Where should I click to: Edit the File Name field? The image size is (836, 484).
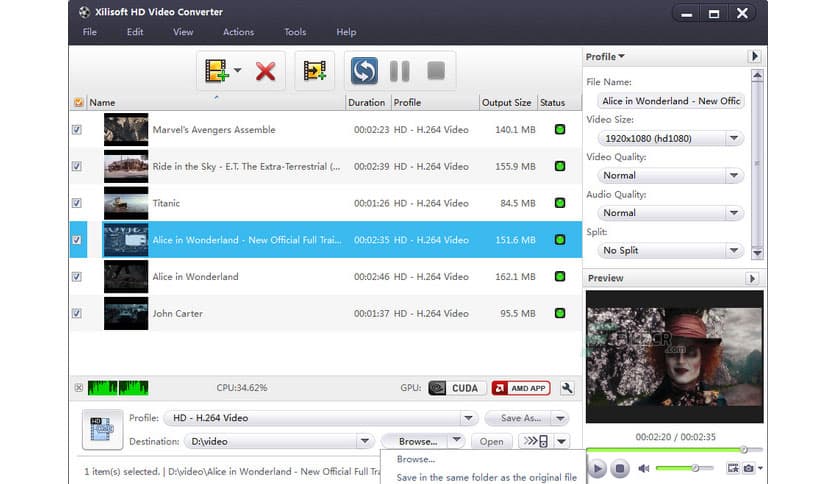point(671,101)
